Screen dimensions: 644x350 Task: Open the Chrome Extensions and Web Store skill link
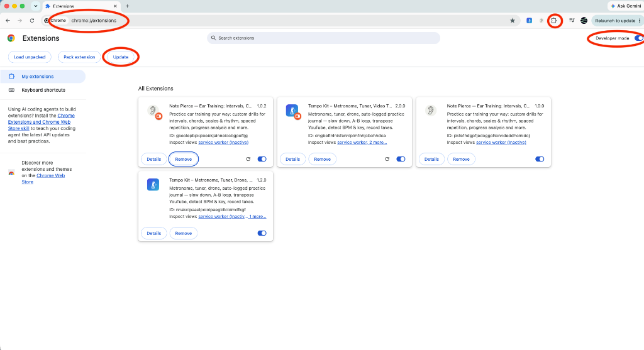pos(41,122)
